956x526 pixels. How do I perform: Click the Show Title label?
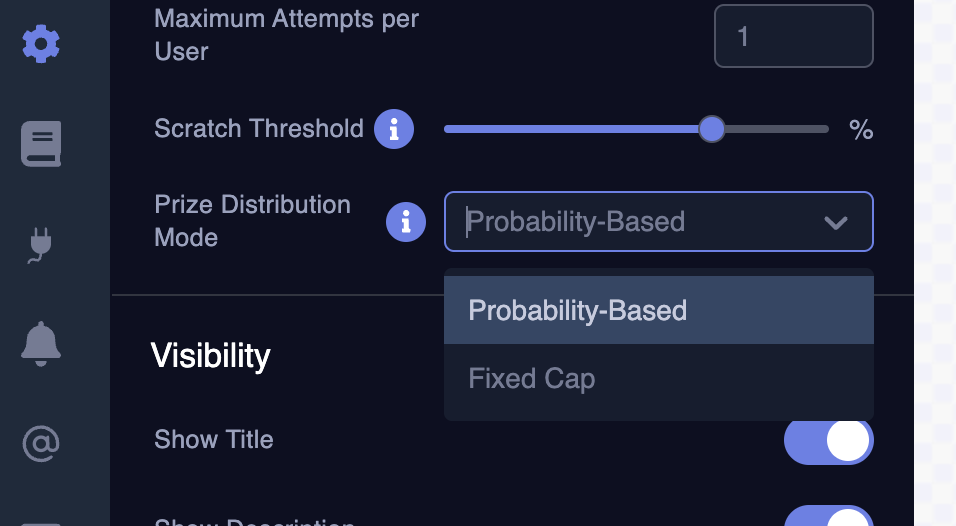point(214,440)
